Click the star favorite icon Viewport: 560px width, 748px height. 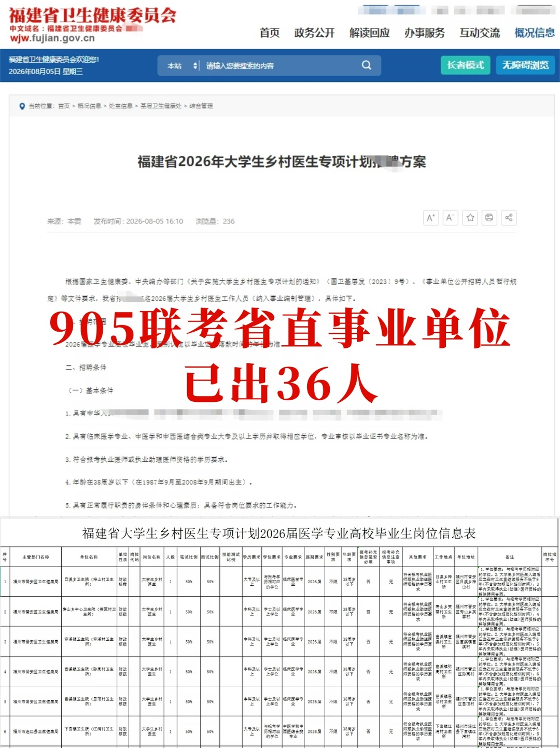[x=470, y=218]
